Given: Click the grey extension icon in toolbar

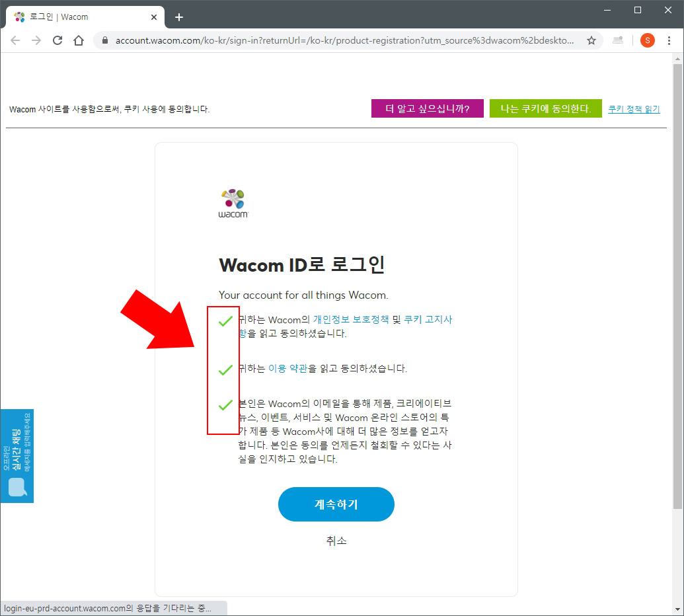Looking at the screenshot, I should (618, 40).
